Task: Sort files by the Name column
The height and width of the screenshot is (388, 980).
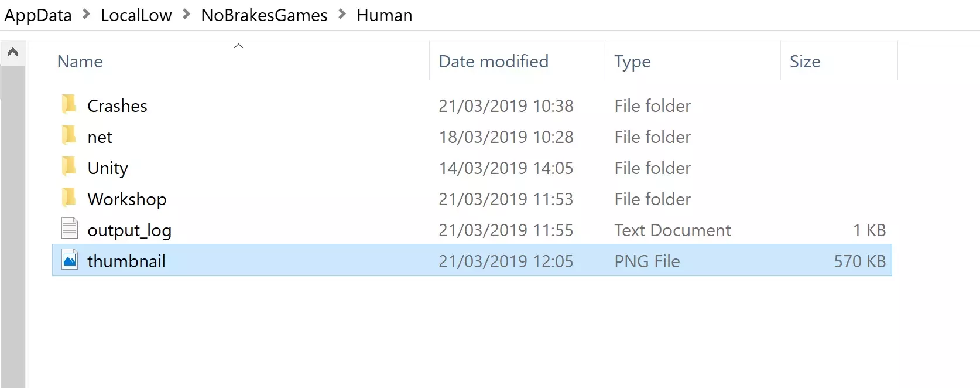Action: coord(80,62)
